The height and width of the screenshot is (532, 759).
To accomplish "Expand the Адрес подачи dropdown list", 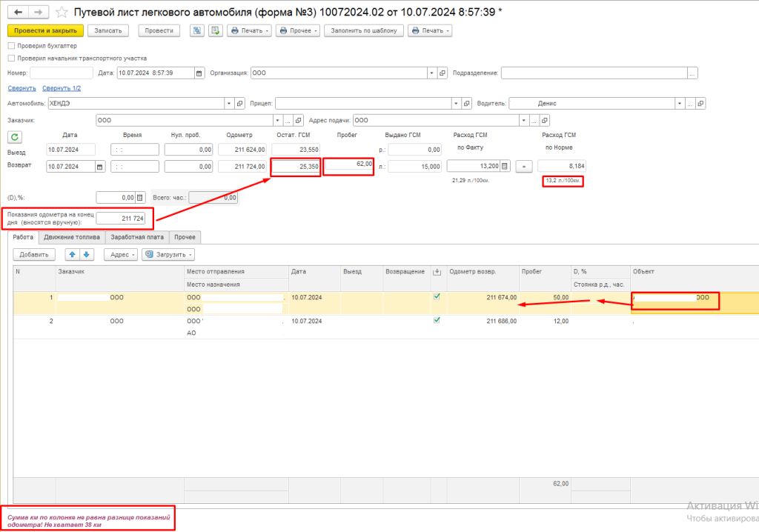I will [x=524, y=120].
